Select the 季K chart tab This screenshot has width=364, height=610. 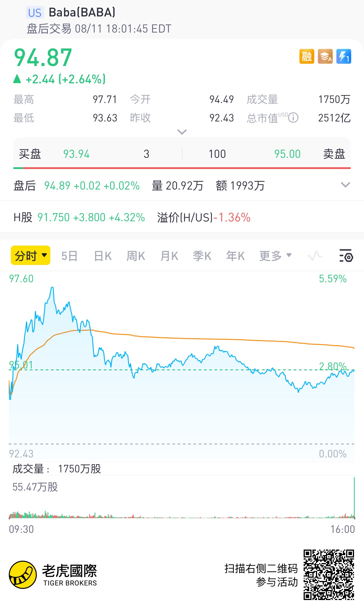coord(202,256)
